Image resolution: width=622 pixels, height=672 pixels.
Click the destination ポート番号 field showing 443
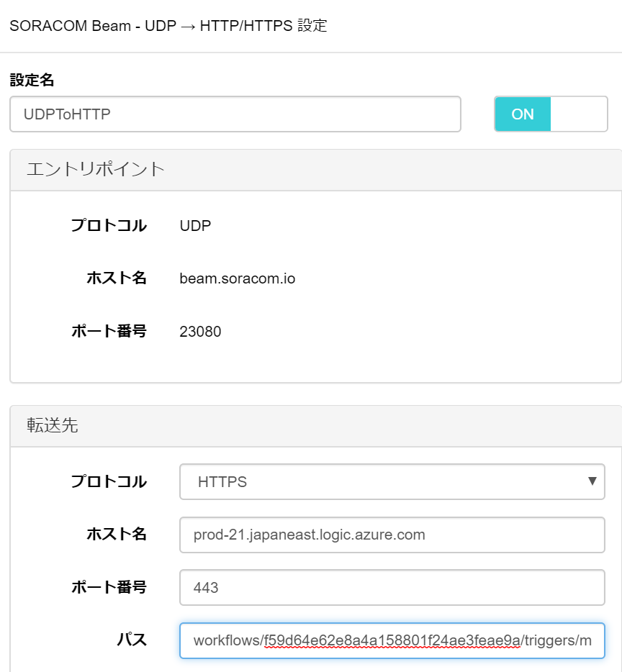point(392,588)
